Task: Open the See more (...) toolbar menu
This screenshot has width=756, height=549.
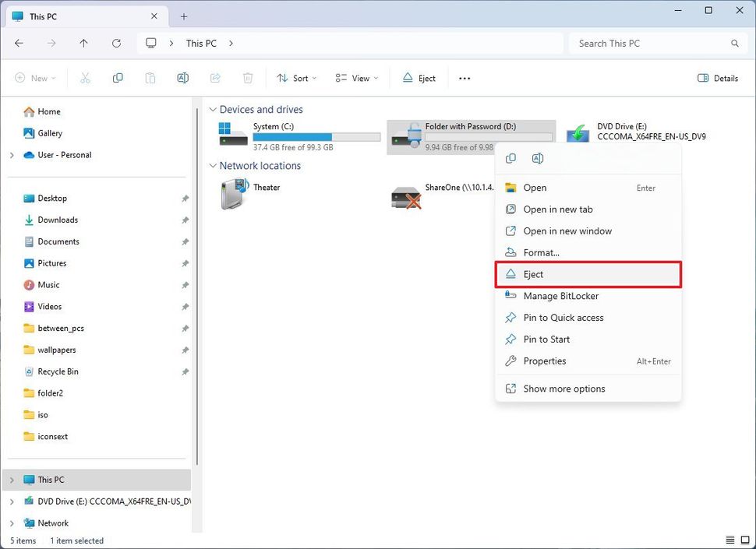Action: click(x=465, y=78)
